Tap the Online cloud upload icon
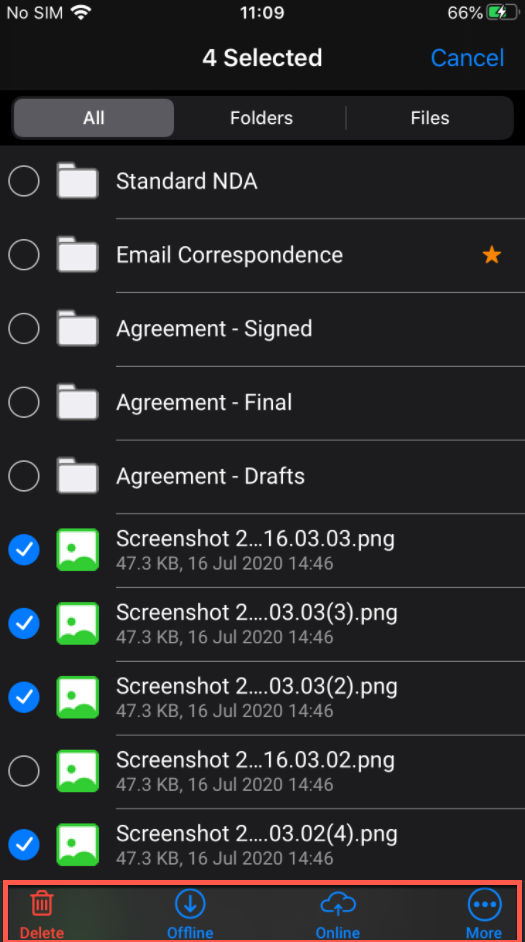Image resolution: width=525 pixels, height=942 pixels. point(338,904)
